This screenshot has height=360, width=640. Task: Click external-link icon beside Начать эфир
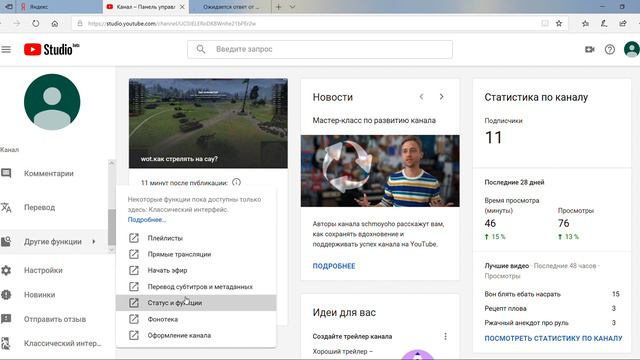(134, 270)
